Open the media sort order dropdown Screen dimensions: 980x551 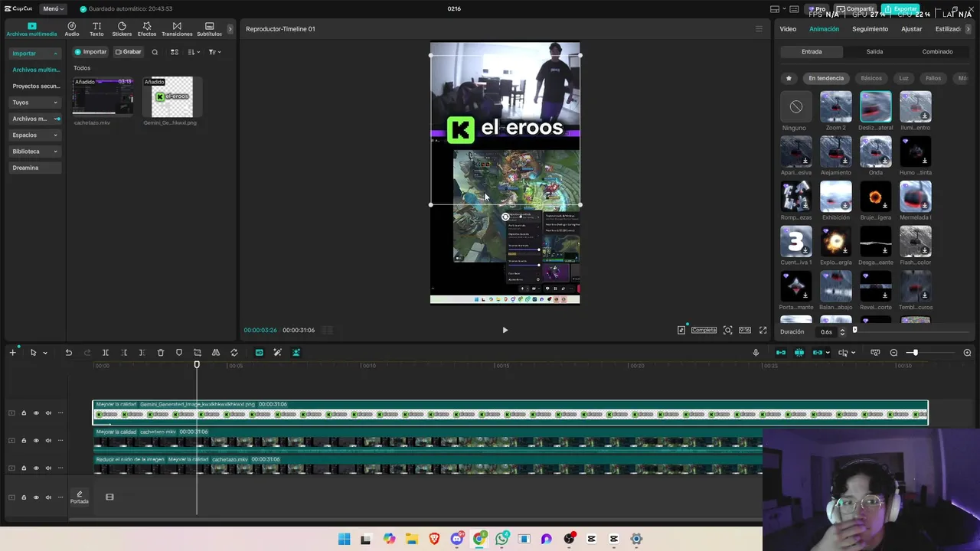193,52
